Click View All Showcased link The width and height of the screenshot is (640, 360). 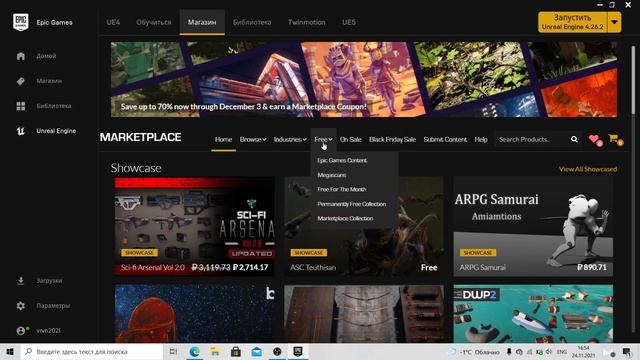pyautogui.click(x=588, y=169)
